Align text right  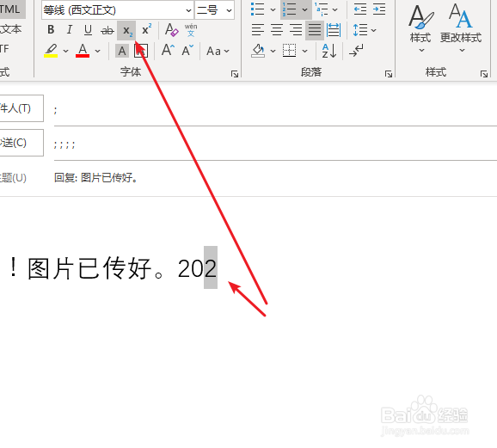[296, 30]
